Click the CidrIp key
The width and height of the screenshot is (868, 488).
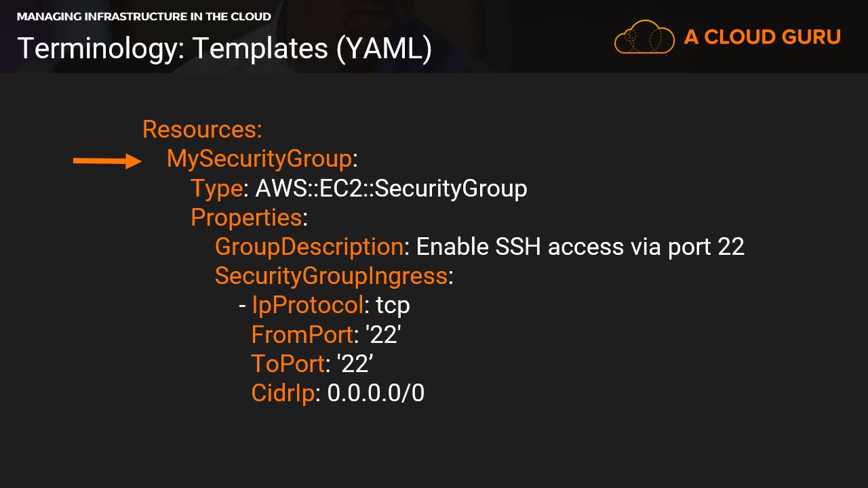pos(283,393)
